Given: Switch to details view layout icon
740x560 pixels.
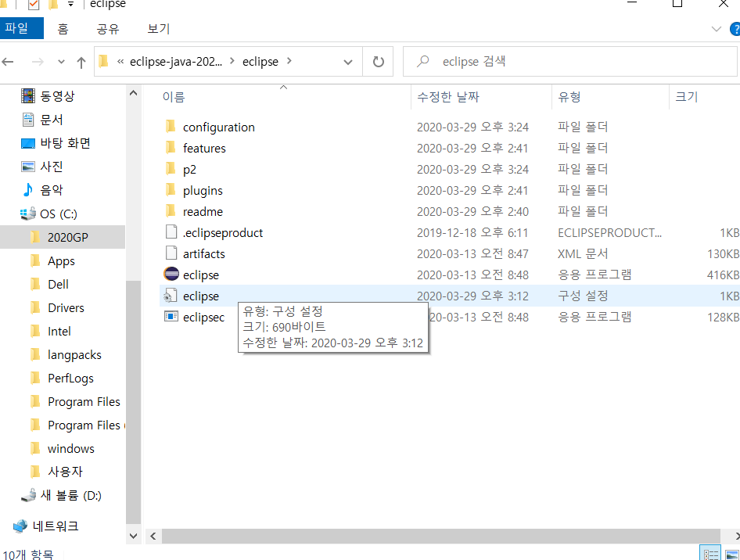Looking at the screenshot, I should click(x=711, y=555).
